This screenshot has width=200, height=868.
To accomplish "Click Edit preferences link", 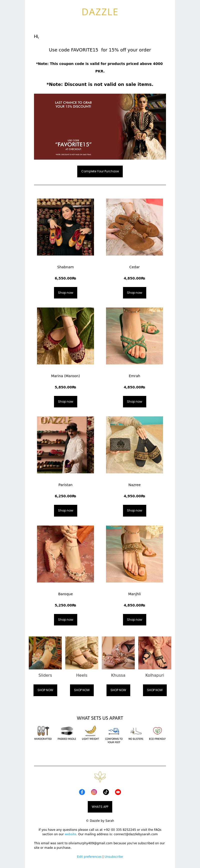I will pos(89,856).
